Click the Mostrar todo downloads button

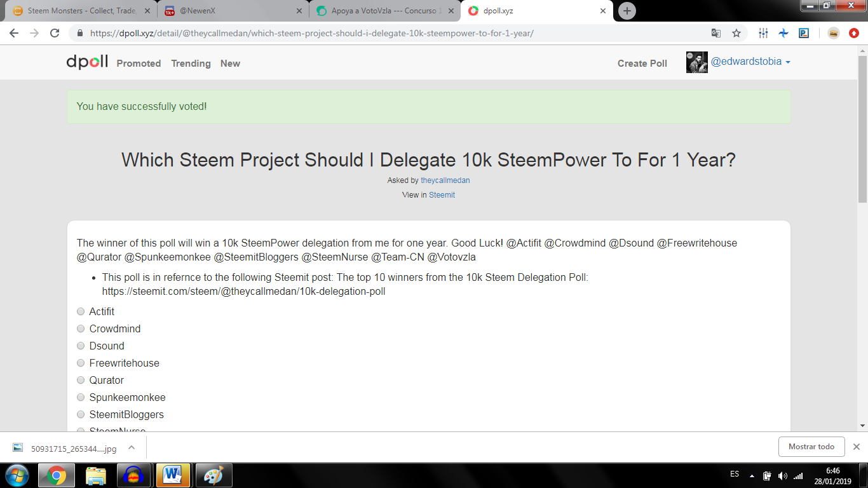(x=811, y=447)
